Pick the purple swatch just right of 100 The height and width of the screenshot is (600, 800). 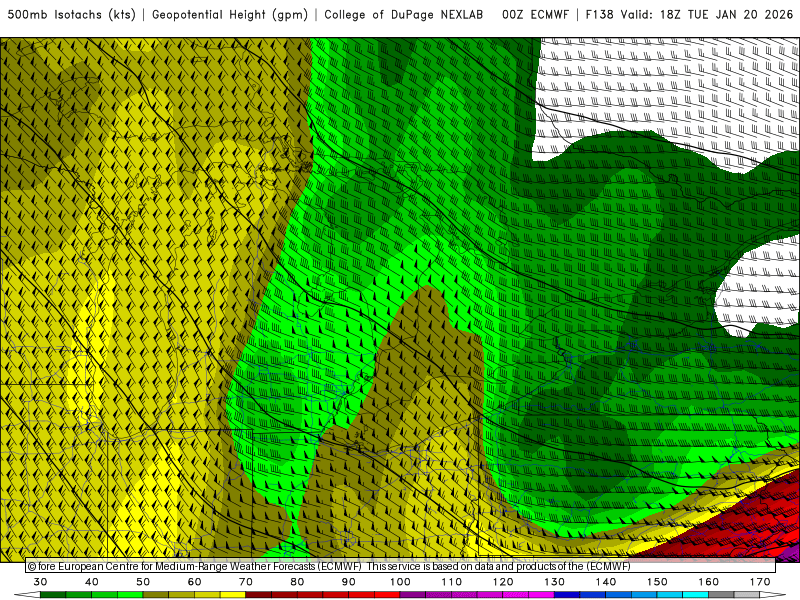pos(413,595)
